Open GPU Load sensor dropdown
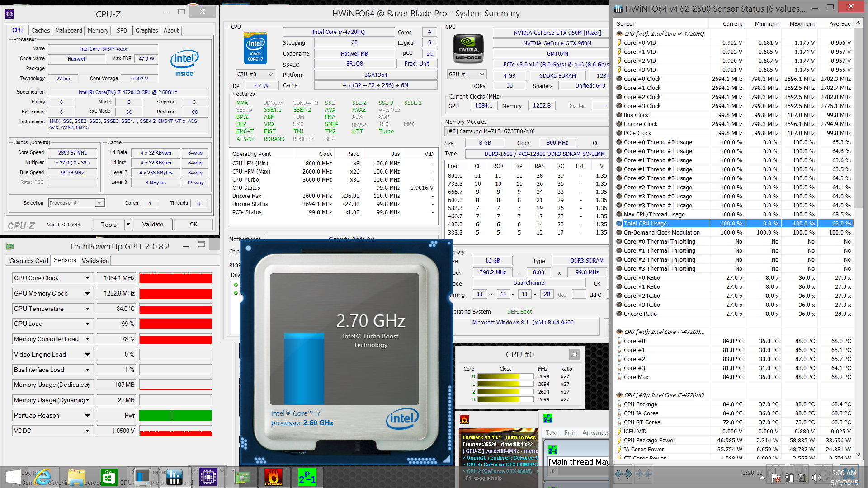This screenshot has height=488, width=868. (x=87, y=324)
